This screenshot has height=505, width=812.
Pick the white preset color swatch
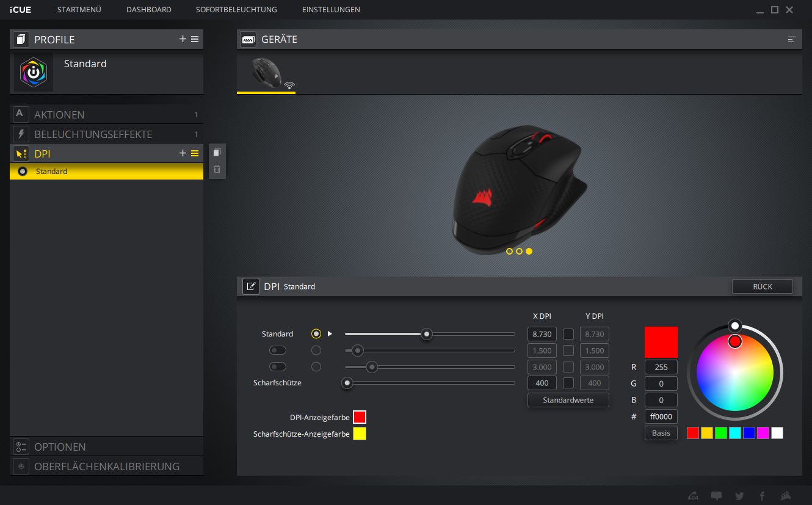[777, 433]
